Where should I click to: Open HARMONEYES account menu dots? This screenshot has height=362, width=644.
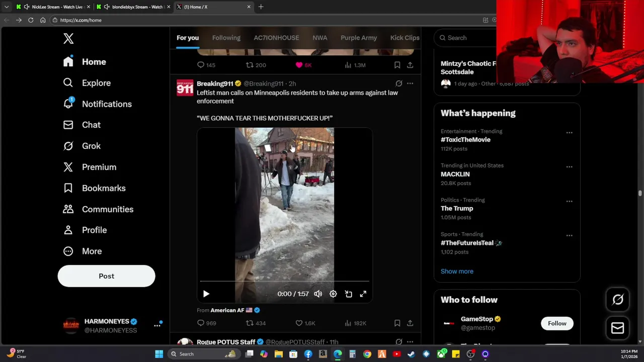[157, 325]
